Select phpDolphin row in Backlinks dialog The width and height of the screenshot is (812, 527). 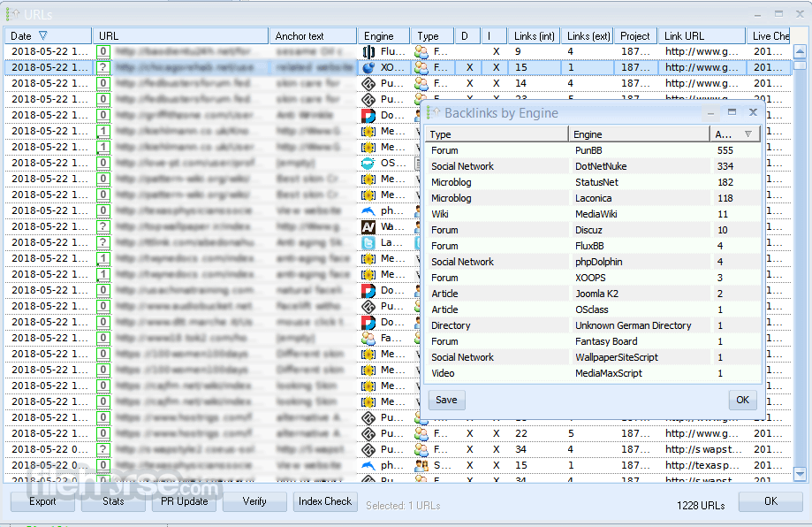[x=593, y=262]
